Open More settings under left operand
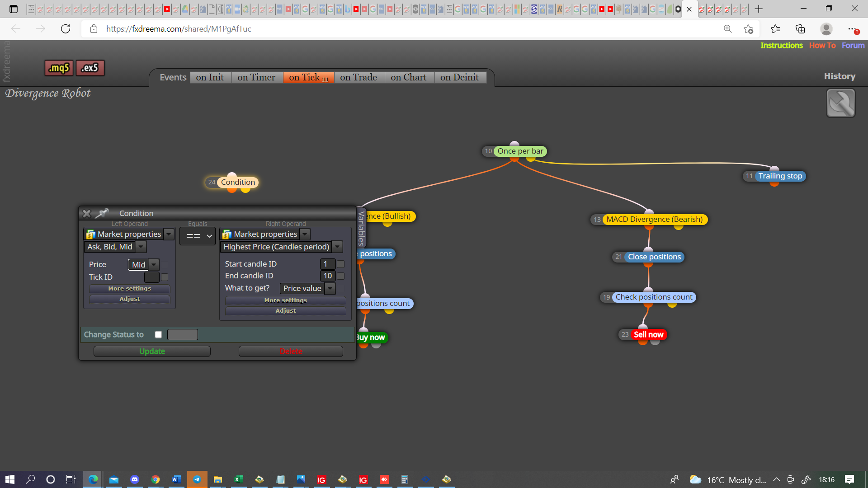The height and width of the screenshot is (488, 868). [129, 288]
